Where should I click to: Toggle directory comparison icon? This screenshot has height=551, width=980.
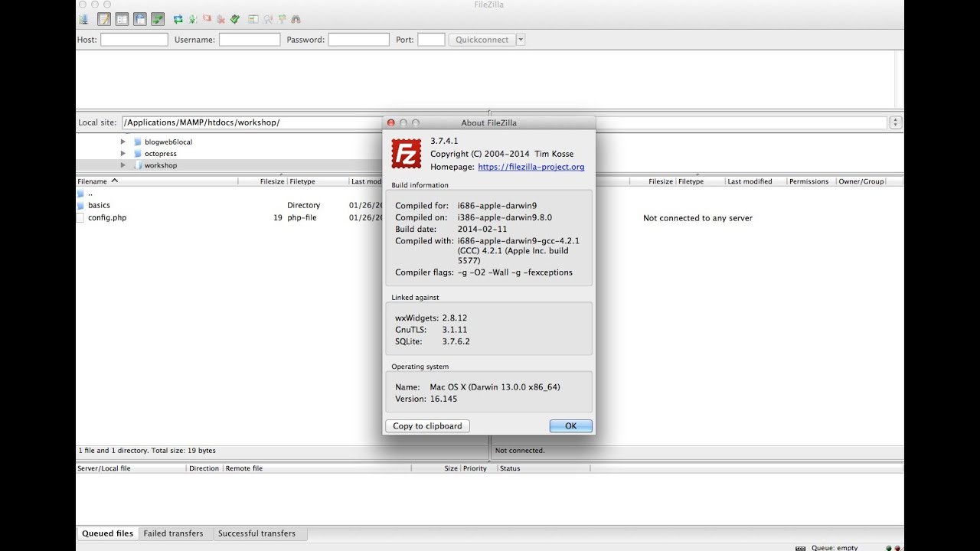(x=268, y=19)
